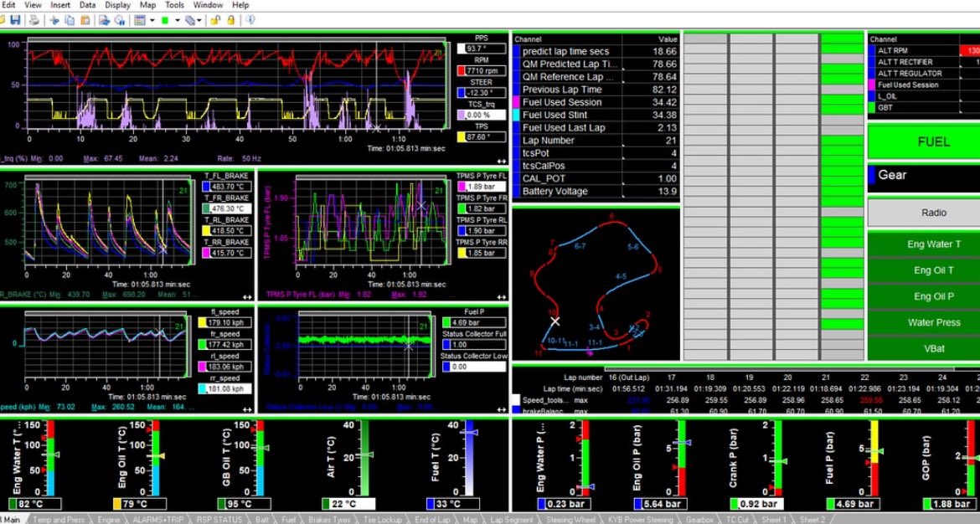Screen dimensions: 980x524
Task: Click the open padlock unlock icon
Action: [215, 21]
